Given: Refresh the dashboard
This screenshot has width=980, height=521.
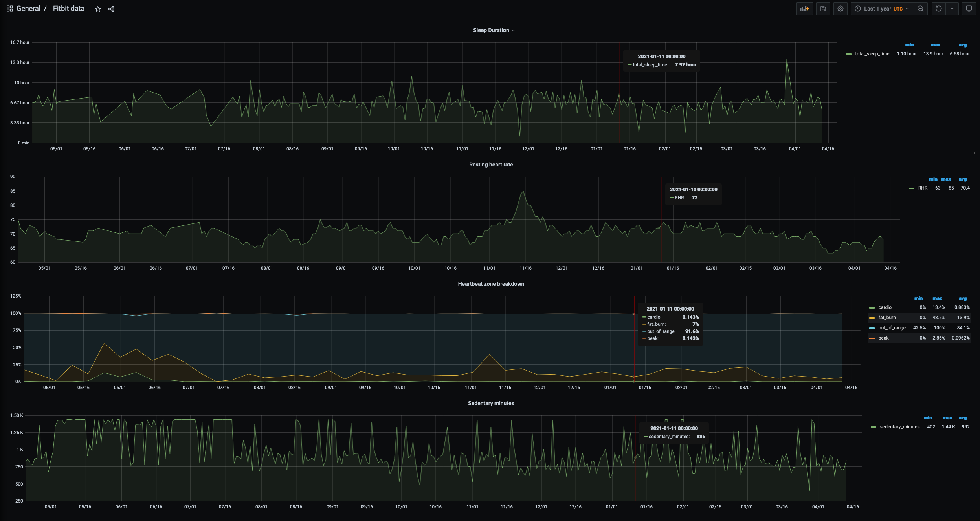Looking at the screenshot, I should click(938, 9).
